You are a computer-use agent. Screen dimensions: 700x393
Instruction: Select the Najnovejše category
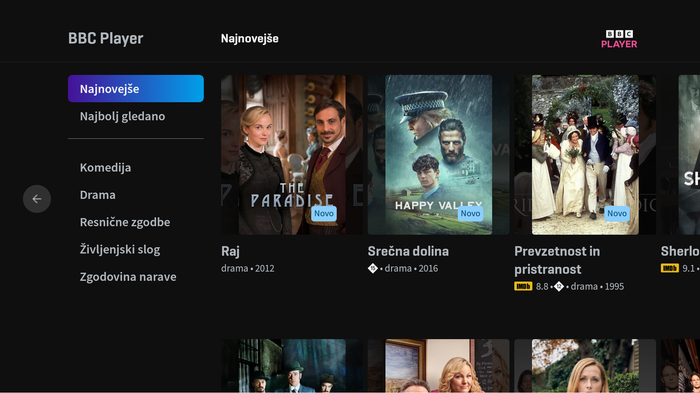[136, 88]
